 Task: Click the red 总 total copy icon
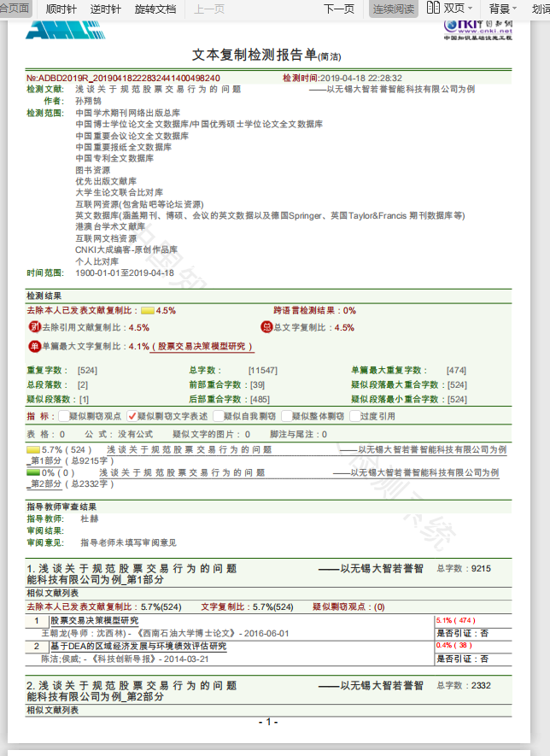tap(266, 327)
